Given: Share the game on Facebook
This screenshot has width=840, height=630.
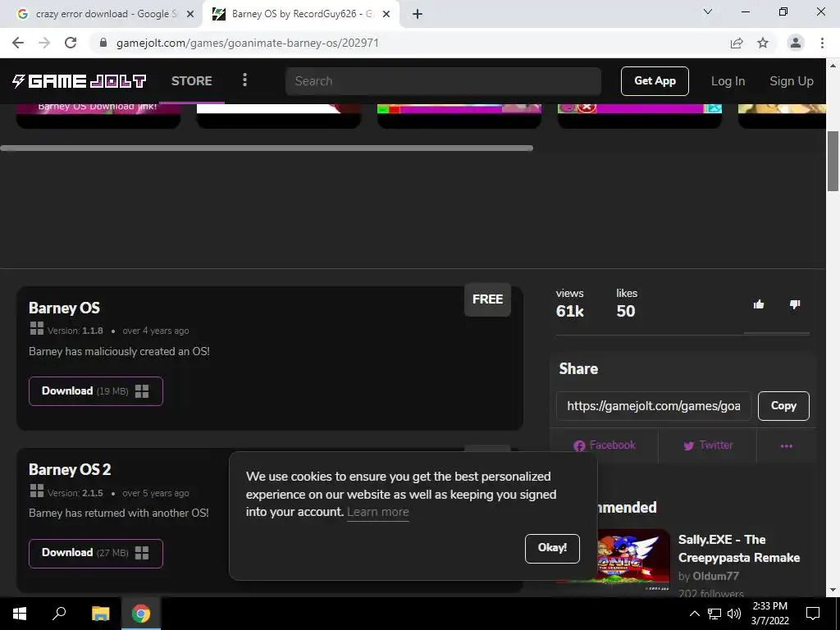Looking at the screenshot, I should 604,445.
